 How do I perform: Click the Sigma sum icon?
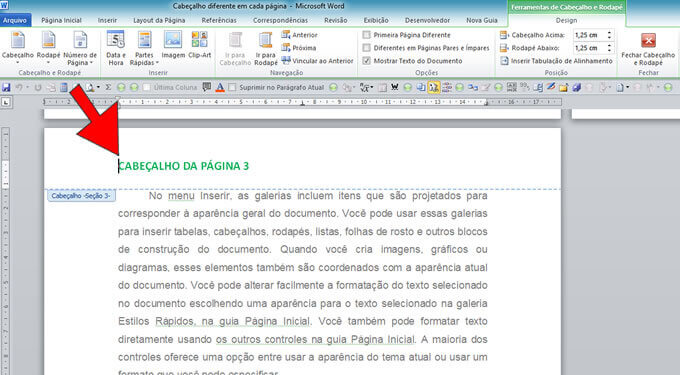[x=108, y=88]
